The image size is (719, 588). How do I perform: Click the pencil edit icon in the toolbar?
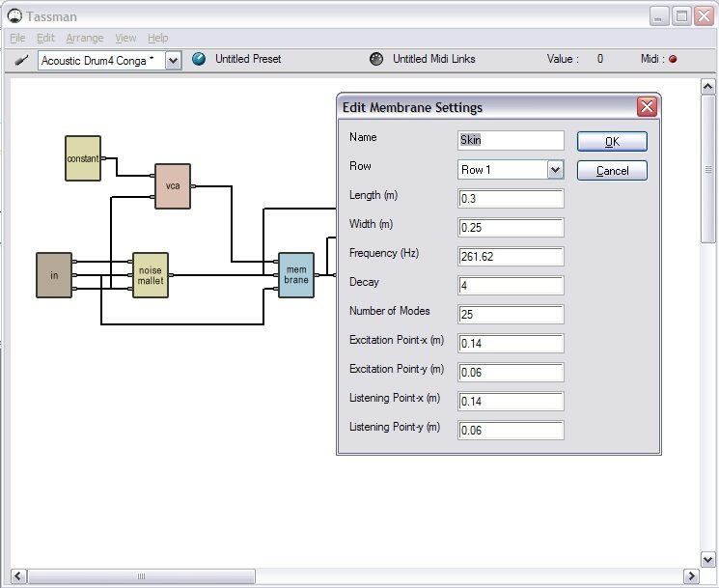click(x=21, y=60)
